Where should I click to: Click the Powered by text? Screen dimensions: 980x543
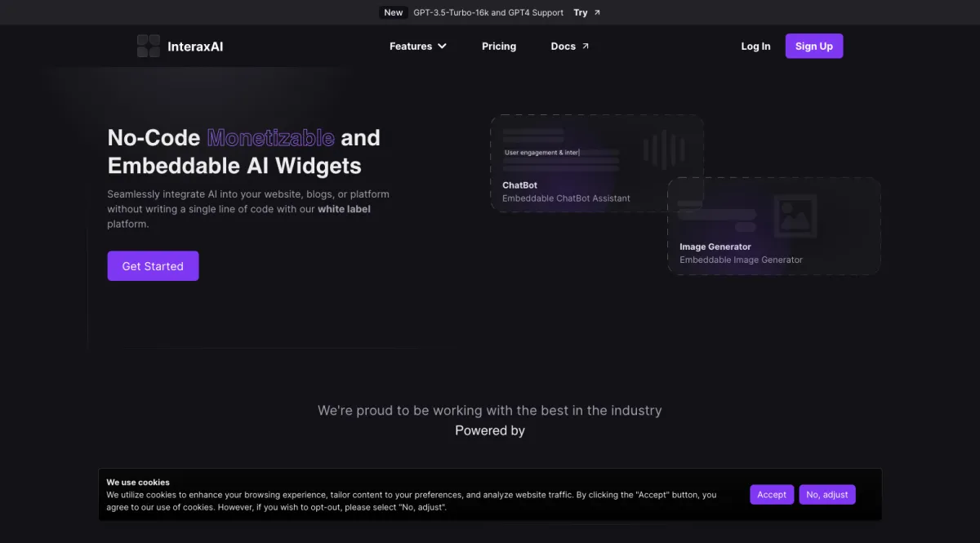click(x=490, y=430)
